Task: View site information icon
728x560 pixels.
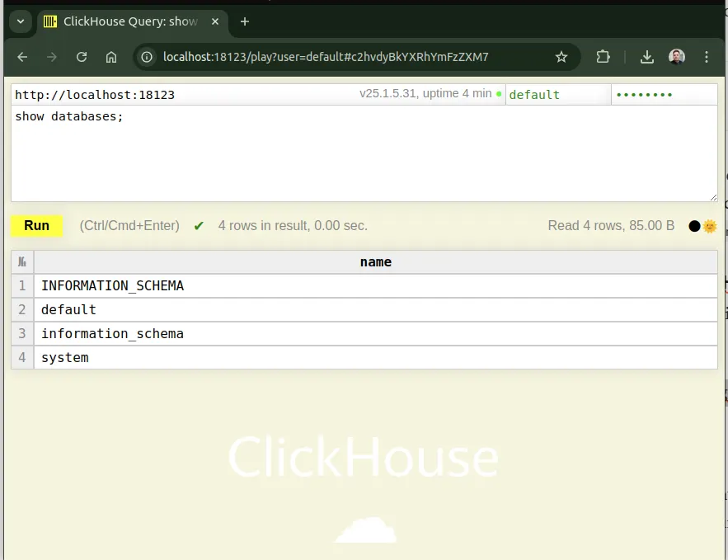Action: click(x=147, y=57)
